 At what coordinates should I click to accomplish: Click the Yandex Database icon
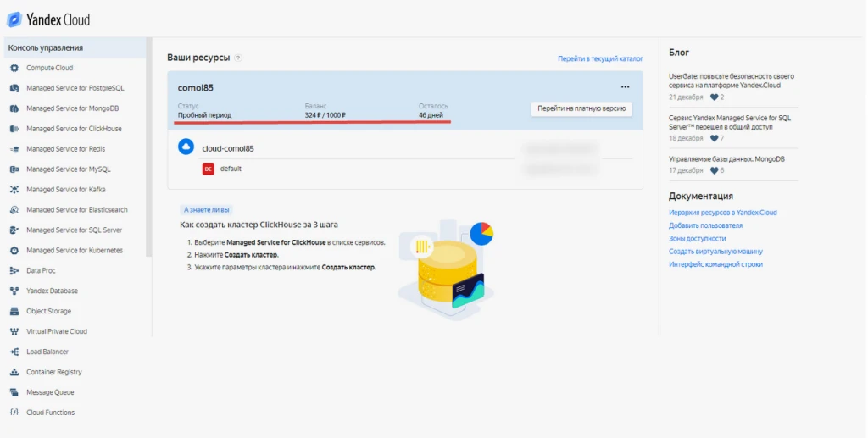[14, 291]
